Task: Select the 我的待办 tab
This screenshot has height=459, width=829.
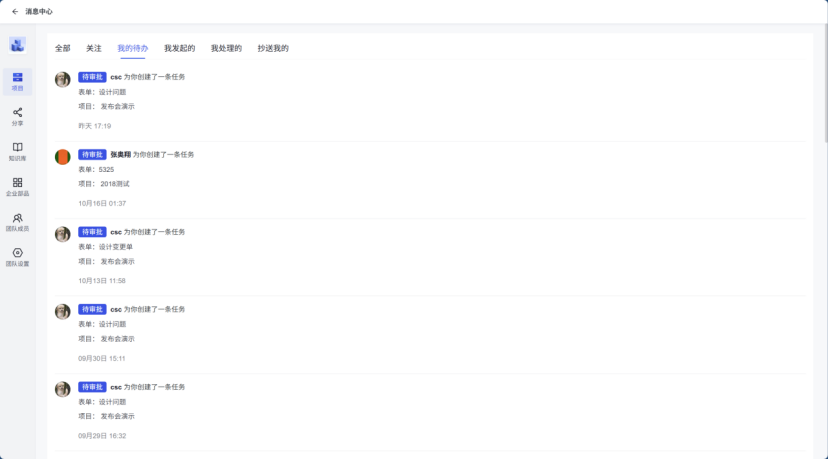Action: [x=133, y=48]
